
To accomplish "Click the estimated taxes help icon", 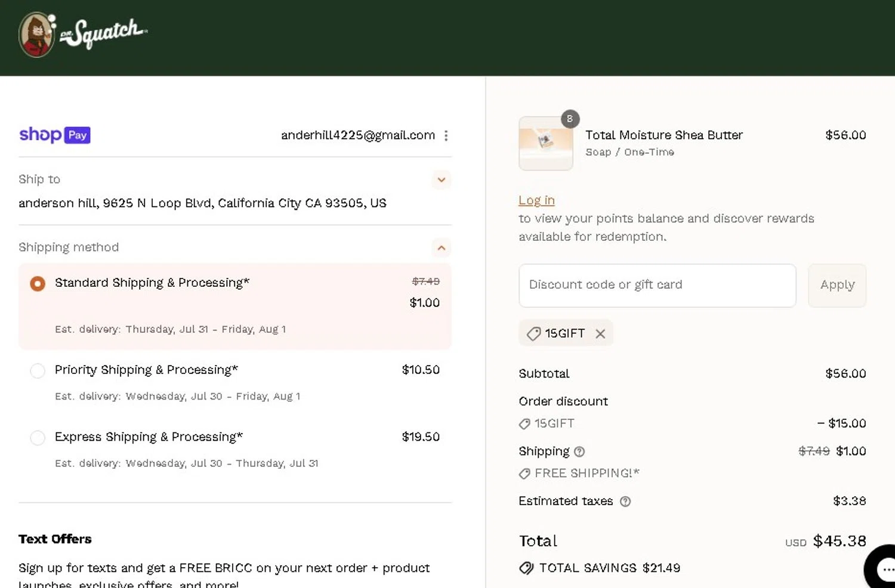I will tap(625, 502).
